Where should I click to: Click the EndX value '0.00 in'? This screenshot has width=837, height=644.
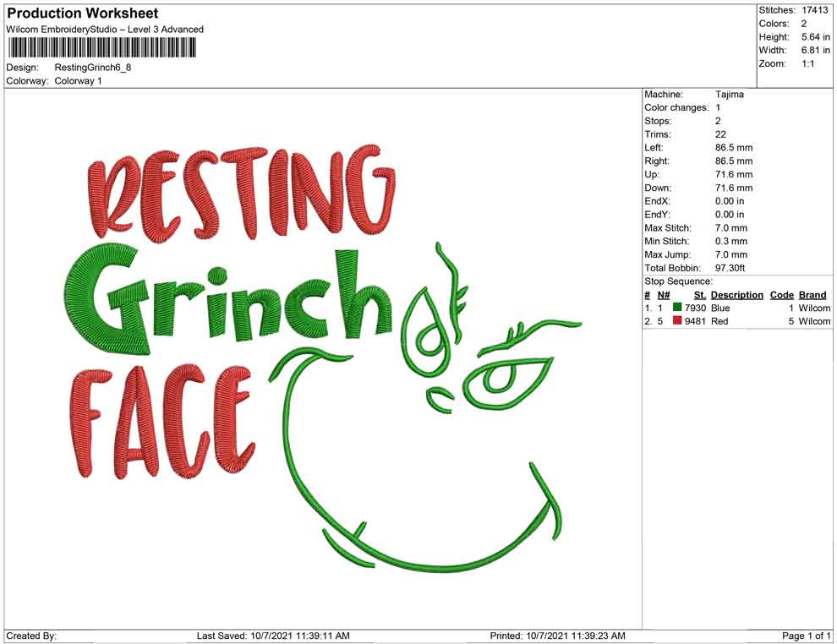pos(730,200)
